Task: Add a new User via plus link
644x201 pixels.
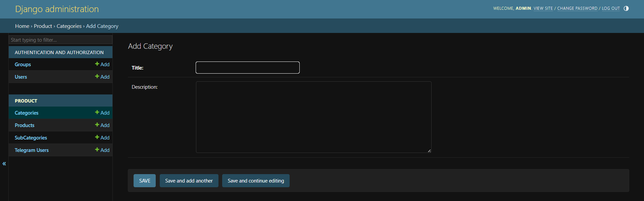Action: click(102, 77)
